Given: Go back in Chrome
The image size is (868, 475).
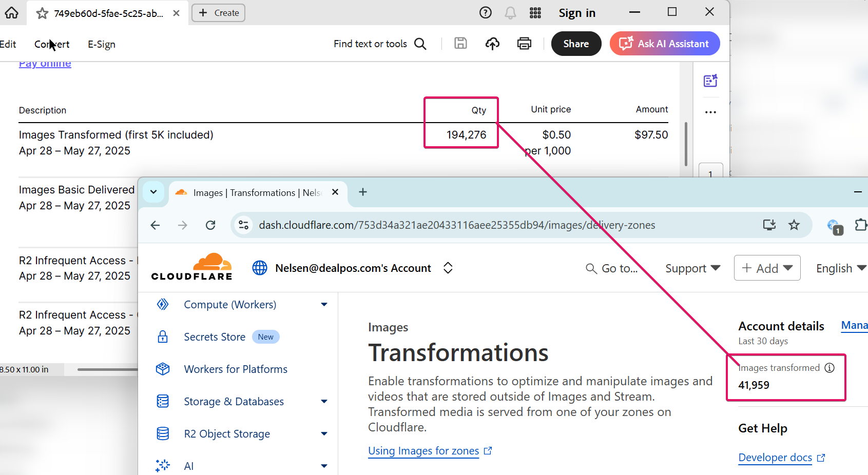Looking at the screenshot, I should click(155, 225).
